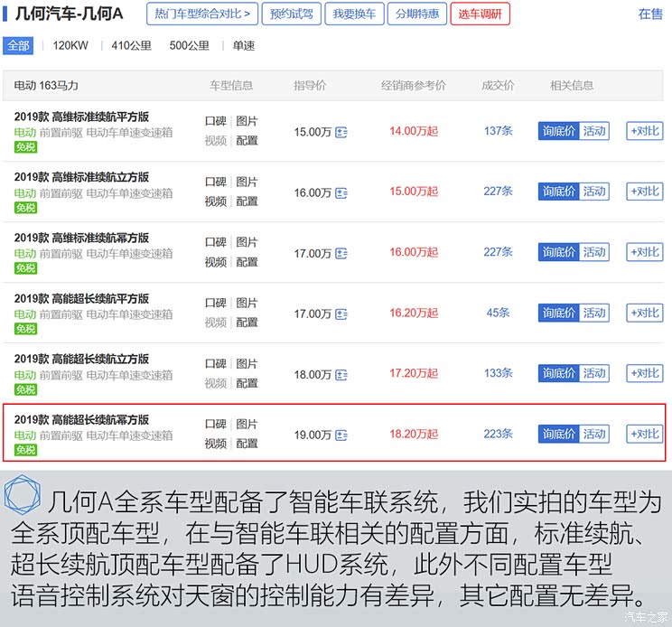This screenshot has height=627, width=672.
Task: Open 2019款 高维标准续航立方版 model link
Action: 81,177
